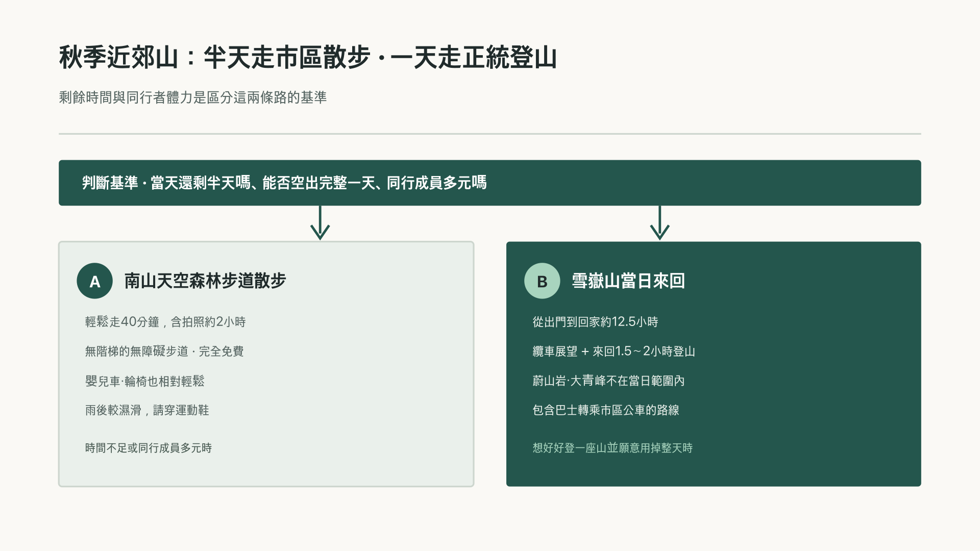Click the line 無階梯的無障礙步道 · 完全免費
The image size is (980, 551).
point(164,352)
